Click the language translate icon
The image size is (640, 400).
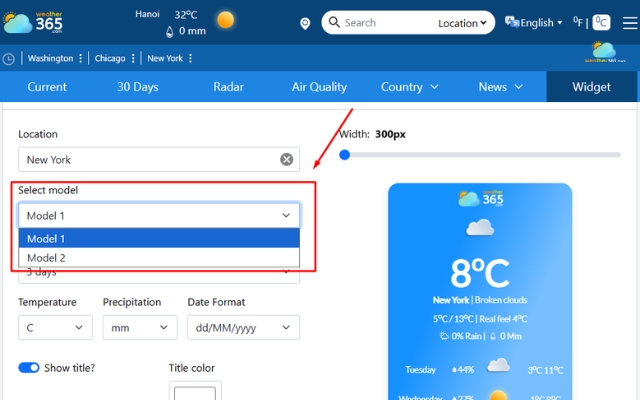(511, 22)
